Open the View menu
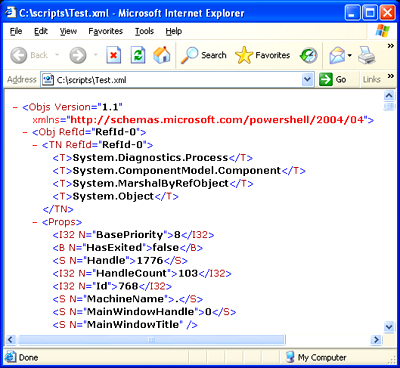 coord(68,31)
